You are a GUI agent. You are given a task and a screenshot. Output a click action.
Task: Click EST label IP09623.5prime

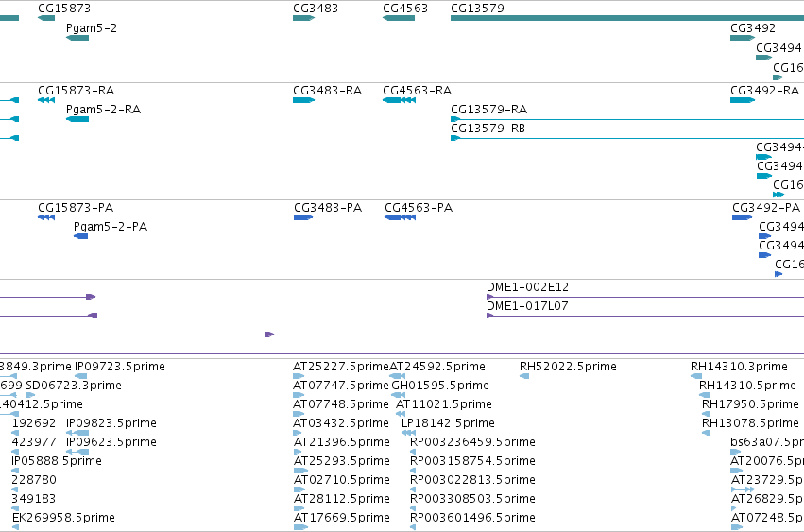click(x=111, y=442)
